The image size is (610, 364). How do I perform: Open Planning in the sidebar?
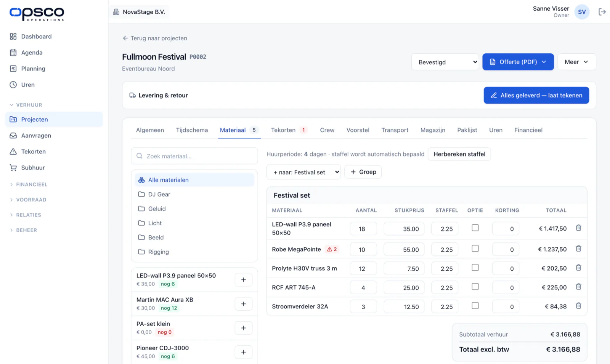pyautogui.click(x=54, y=69)
